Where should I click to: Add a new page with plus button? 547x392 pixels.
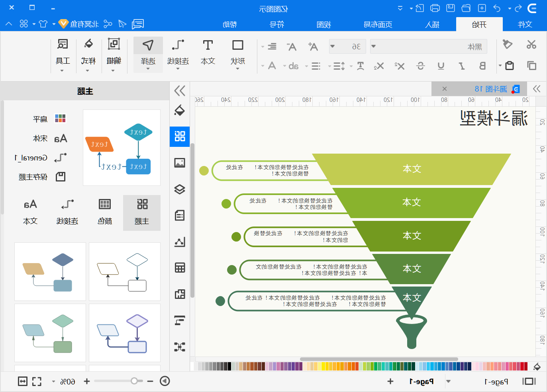(390, 381)
